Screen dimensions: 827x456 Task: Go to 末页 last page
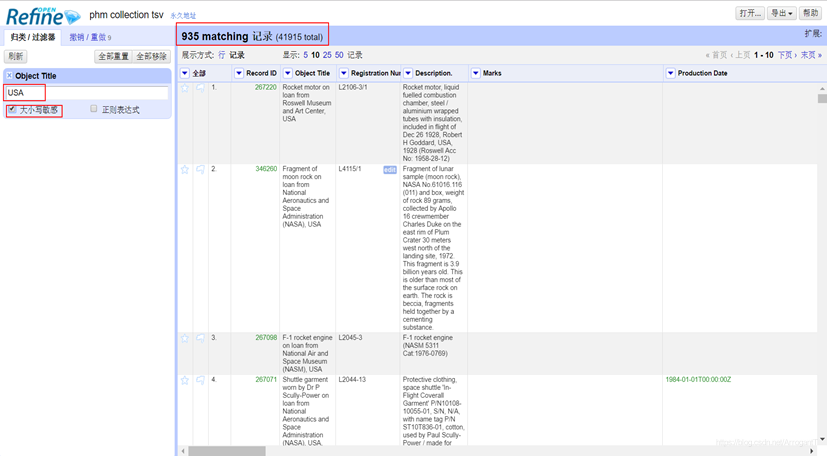coord(811,55)
